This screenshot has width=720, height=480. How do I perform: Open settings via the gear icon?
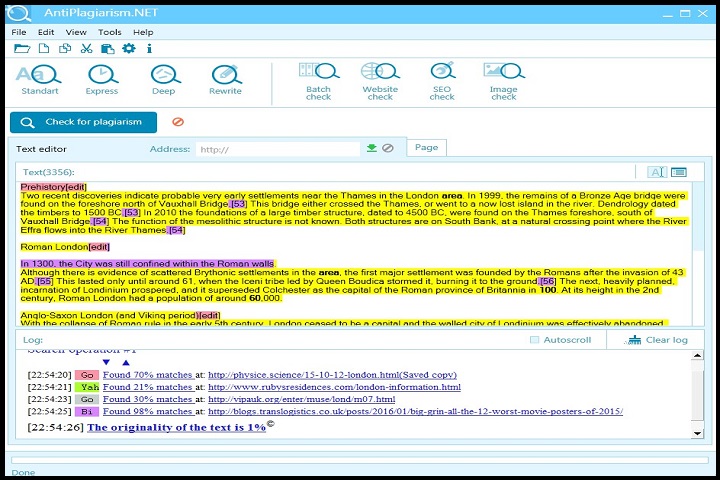tap(128, 48)
